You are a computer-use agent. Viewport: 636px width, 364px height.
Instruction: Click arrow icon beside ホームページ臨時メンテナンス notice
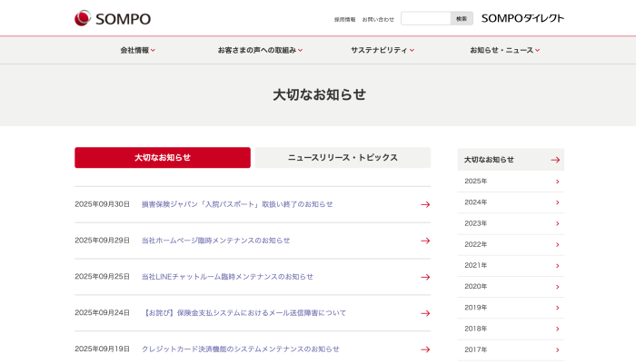pos(424,241)
